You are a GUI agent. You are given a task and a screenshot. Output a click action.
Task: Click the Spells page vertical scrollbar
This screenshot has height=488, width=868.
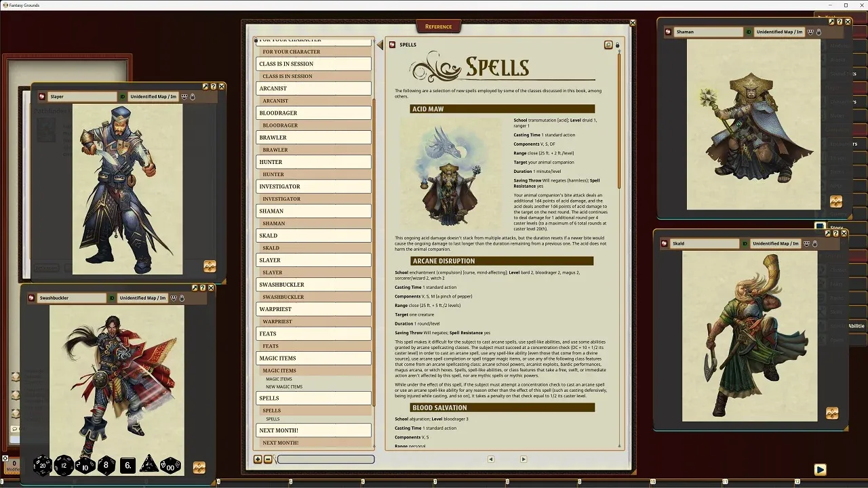coord(618,121)
